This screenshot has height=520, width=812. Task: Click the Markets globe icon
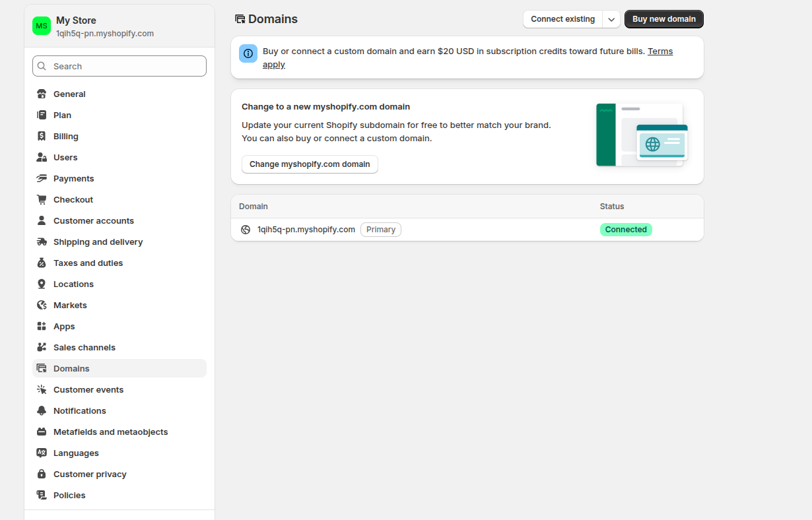(42, 305)
